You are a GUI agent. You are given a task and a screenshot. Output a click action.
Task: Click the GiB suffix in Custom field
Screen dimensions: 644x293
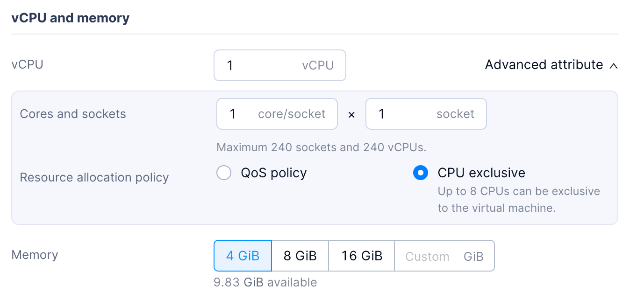click(473, 256)
